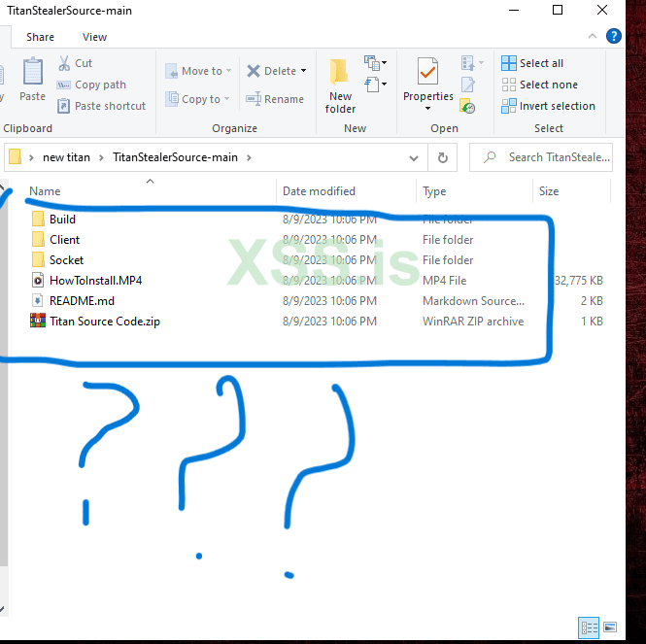Open Help with the question mark icon
The height and width of the screenshot is (644, 646).
pyautogui.click(x=613, y=36)
